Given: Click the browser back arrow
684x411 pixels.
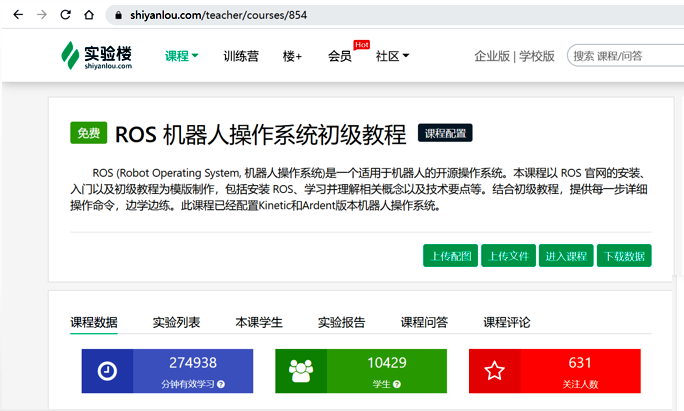Looking at the screenshot, I should coord(18,15).
